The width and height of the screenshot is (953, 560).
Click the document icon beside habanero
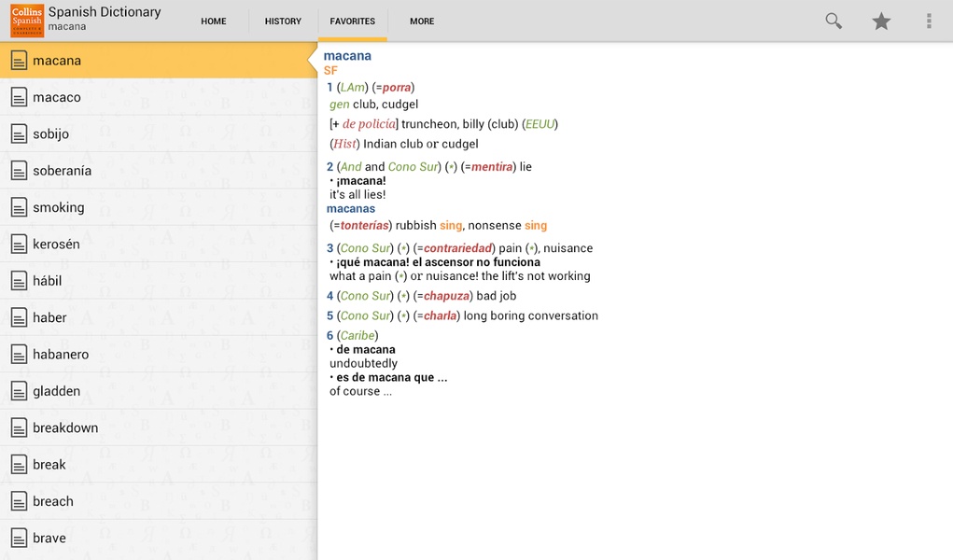[19, 355]
